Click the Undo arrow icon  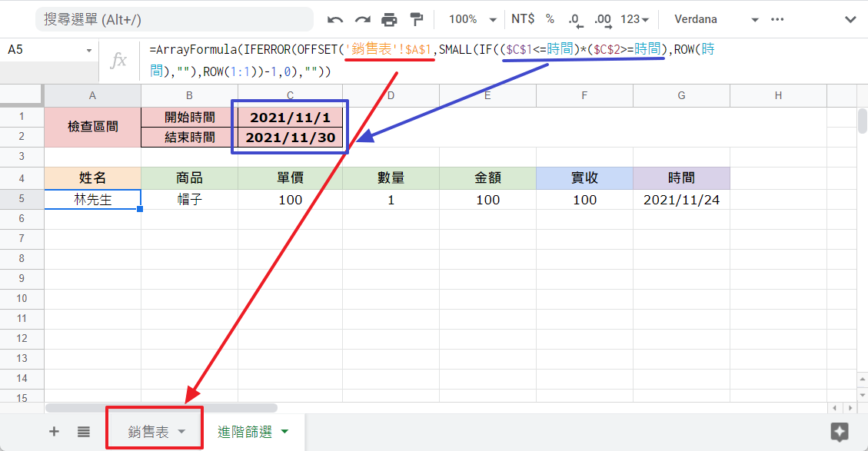click(335, 19)
